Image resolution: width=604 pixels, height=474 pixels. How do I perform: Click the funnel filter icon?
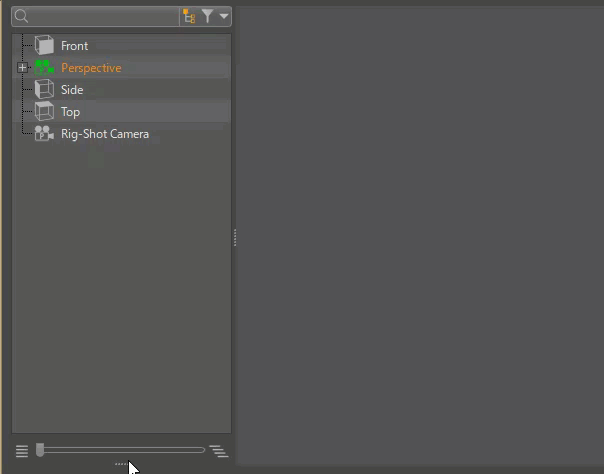tap(207, 16)
